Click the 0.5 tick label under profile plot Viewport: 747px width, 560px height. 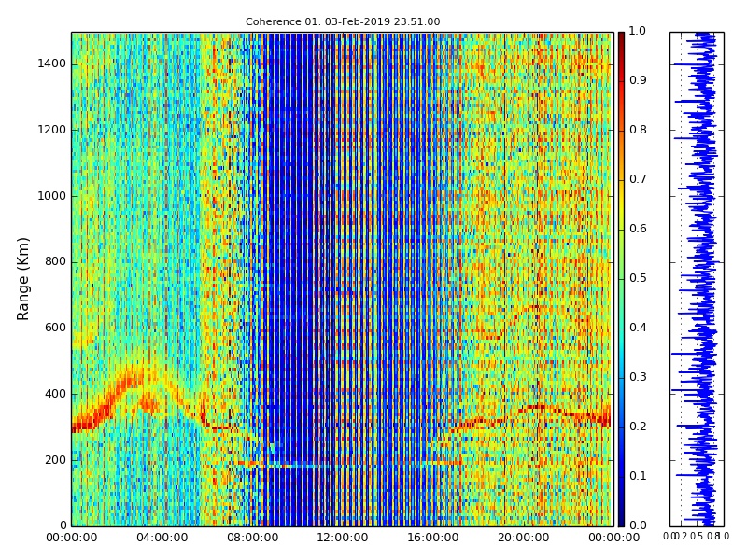point(697,536)
